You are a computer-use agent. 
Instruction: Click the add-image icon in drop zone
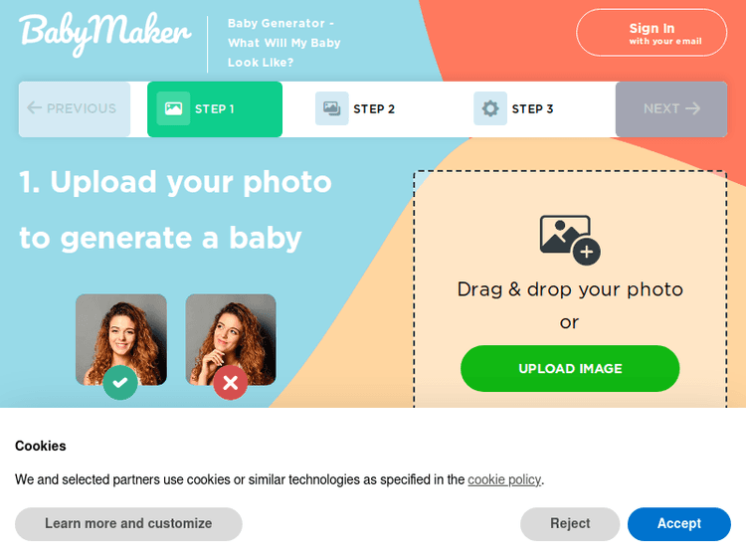point(570,240)
